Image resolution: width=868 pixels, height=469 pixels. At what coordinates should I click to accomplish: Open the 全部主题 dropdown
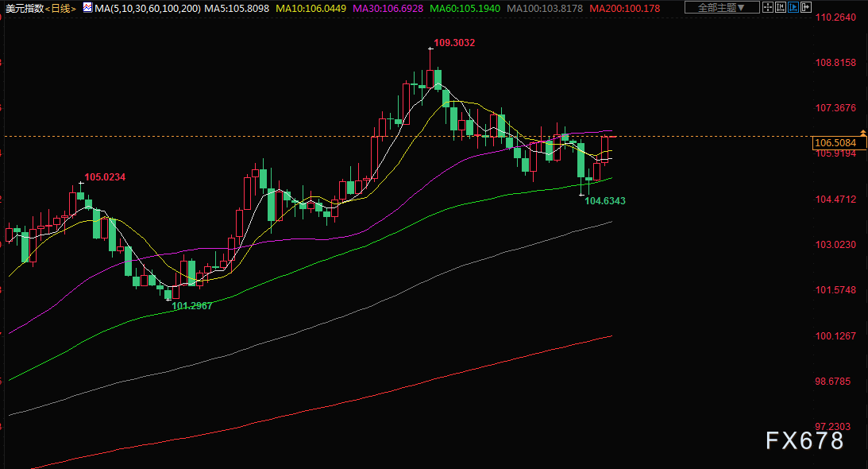coord(721,8)
